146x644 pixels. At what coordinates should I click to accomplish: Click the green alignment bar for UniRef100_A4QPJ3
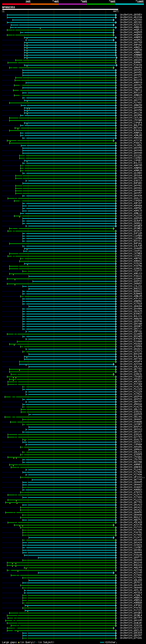point(61,30)
